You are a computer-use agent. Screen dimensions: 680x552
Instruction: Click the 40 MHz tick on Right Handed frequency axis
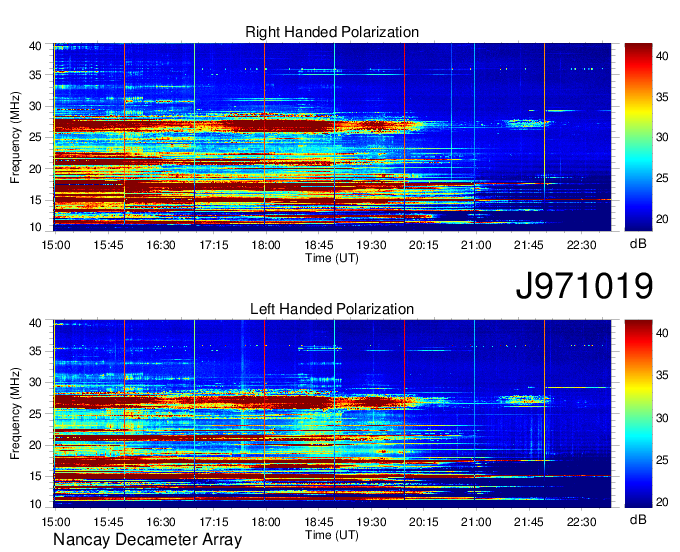click(x=35, y=46)
